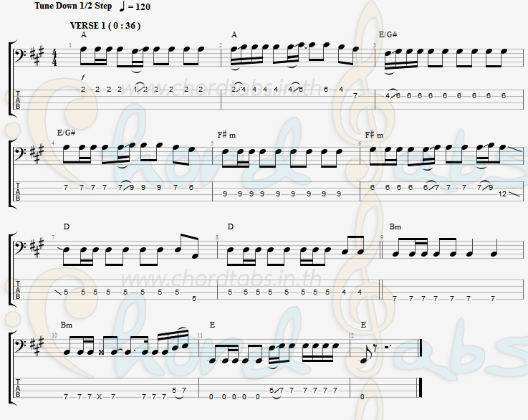Click the fret 12 number in measure 6 tab
The width and height of the screenshot is (528, 420).
click(x=502, y=194)
